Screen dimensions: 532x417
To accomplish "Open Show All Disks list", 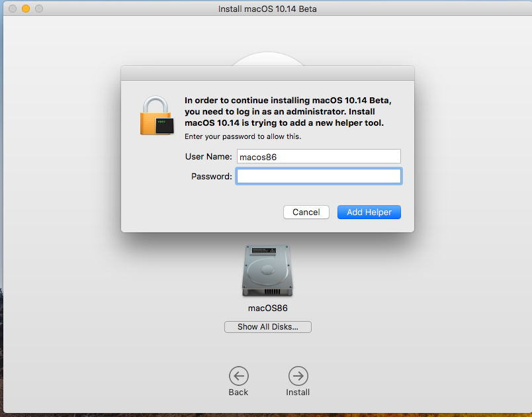I will 268,327.
